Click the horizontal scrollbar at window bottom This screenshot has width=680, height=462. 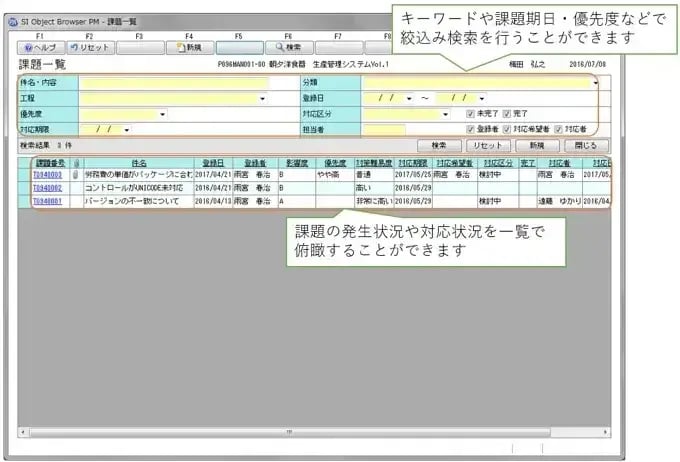(x=290, y=432)
